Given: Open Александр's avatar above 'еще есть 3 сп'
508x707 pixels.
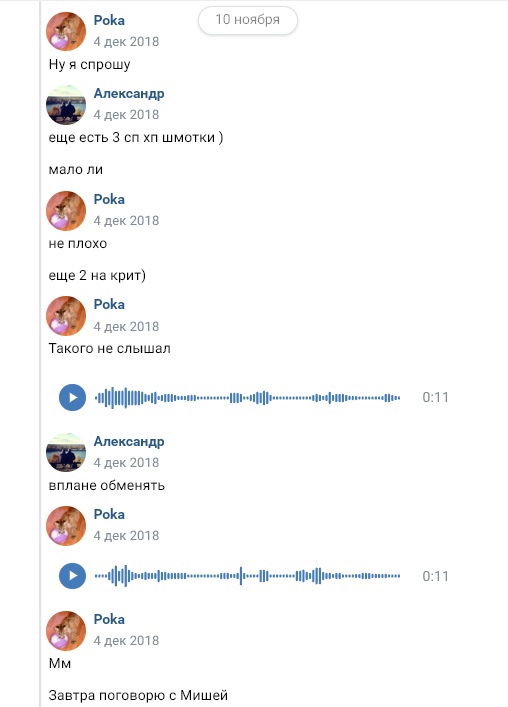Looking at the screenshot, I should [x=66, y=105].
